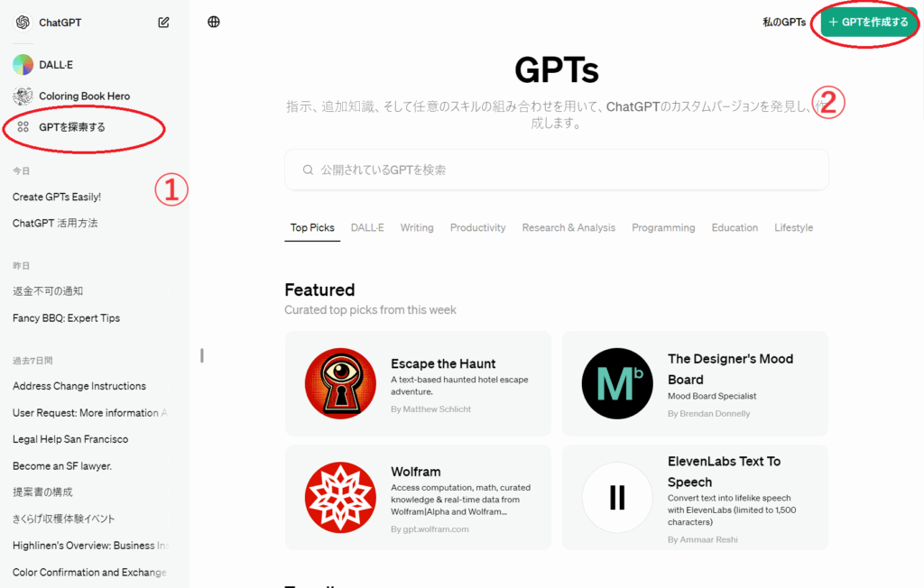
Task: Open the Education tab
Action: point(735,227)
